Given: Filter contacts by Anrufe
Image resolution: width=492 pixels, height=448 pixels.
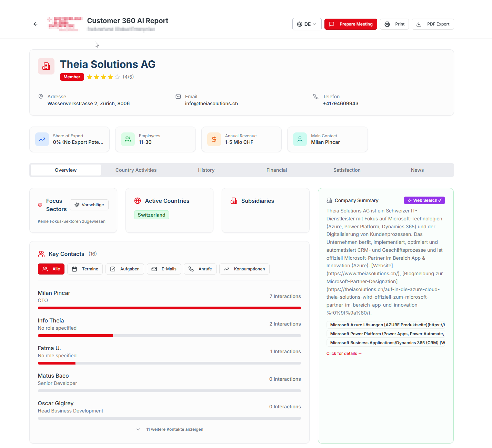Looking at the screenshot, I should coord(200,269).
